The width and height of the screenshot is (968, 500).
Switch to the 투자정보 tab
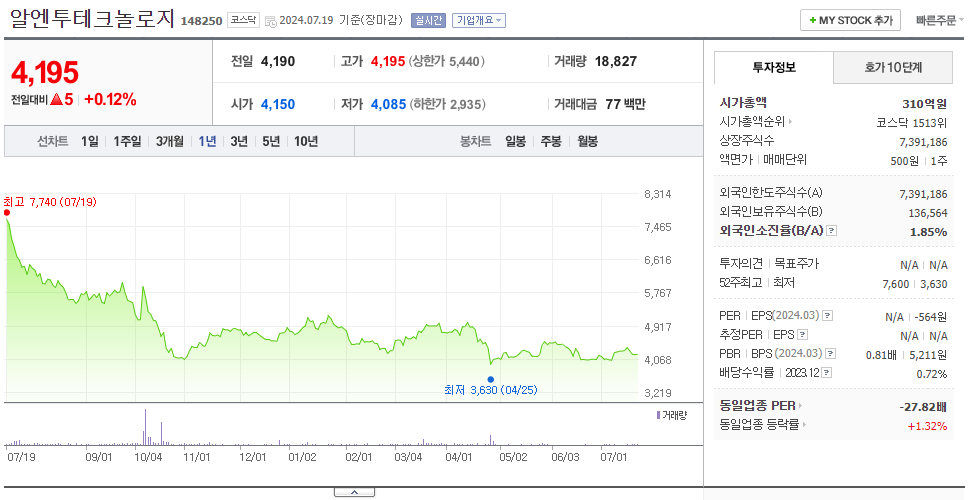tap(774, 68)
